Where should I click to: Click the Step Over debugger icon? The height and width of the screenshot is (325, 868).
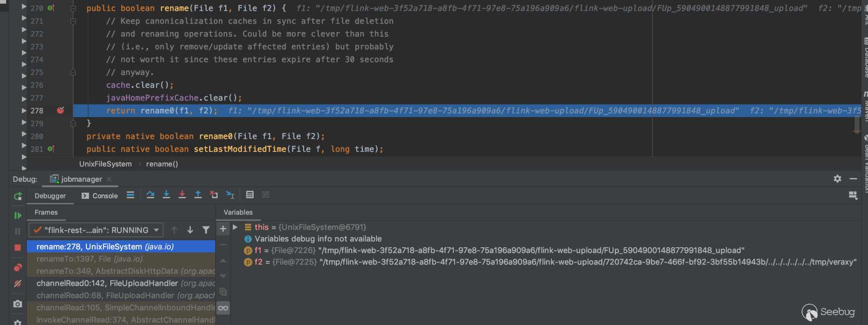point(151,195)
